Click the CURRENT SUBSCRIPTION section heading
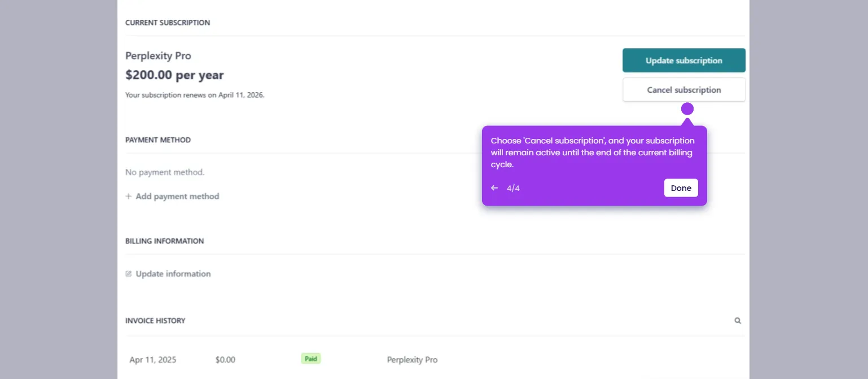This screenshot has width=868, height=379. [168, 23]
